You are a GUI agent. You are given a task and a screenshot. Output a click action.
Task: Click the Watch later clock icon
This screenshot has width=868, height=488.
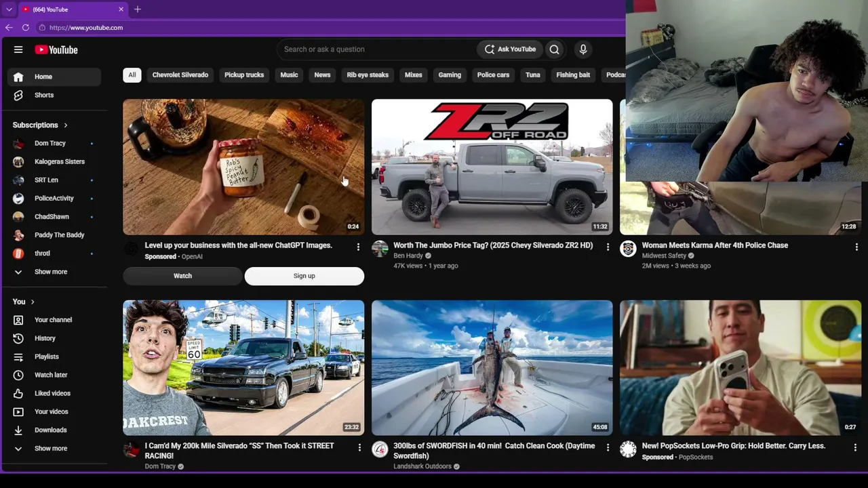tap(18, 375)
